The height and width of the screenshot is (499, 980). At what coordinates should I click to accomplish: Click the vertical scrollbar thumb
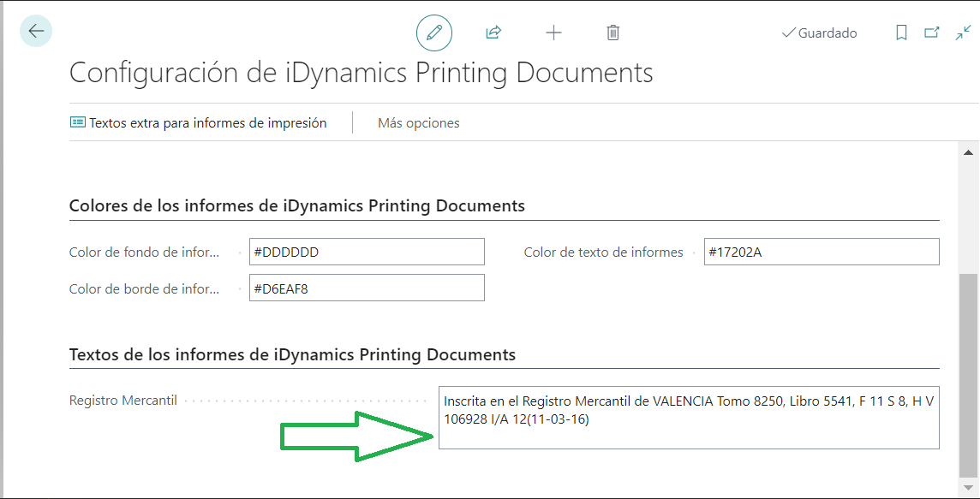pyautogui.click(x=968, y=375)
